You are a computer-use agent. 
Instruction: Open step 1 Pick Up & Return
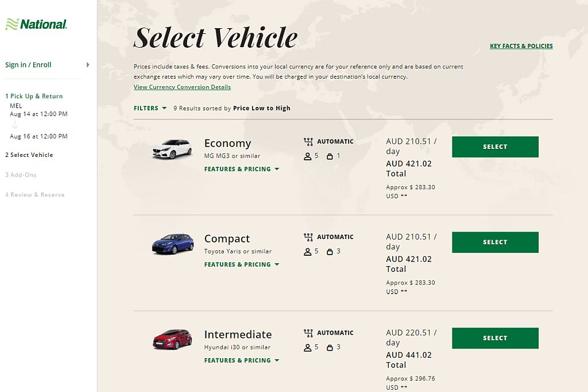(34, 96)
